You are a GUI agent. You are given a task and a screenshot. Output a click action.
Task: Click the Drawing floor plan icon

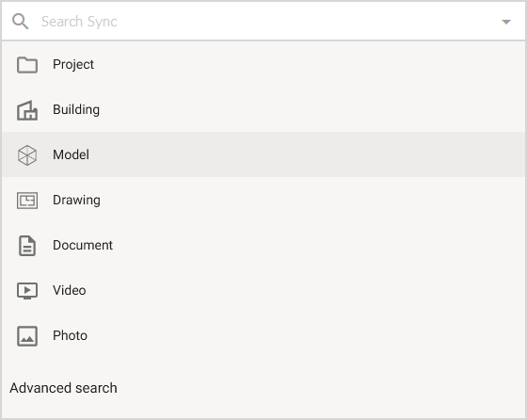[x=27, y=201]
